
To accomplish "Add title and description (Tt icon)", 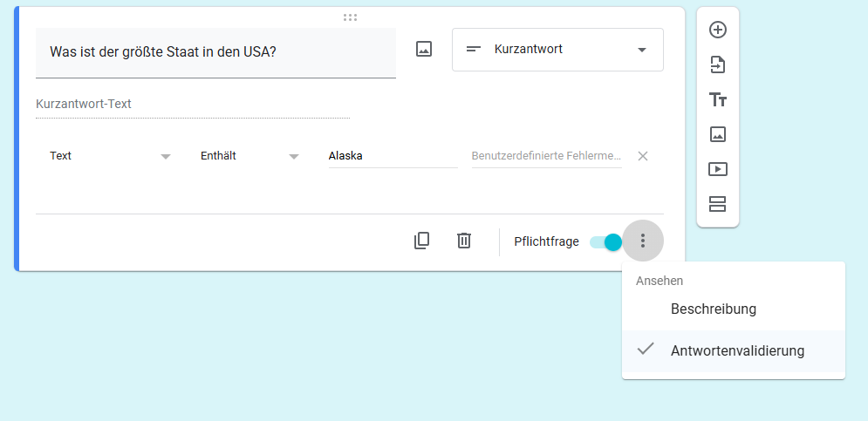I will (x=717, y=100).
